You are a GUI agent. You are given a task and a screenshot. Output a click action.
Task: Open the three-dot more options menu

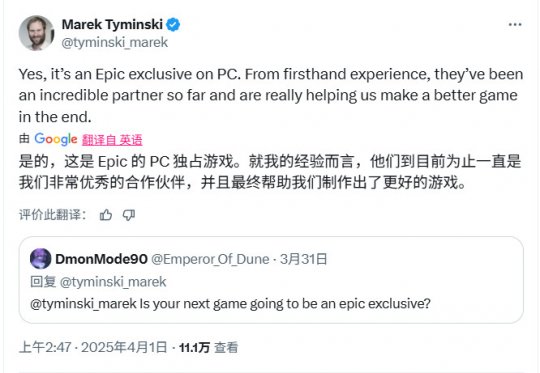515,24
